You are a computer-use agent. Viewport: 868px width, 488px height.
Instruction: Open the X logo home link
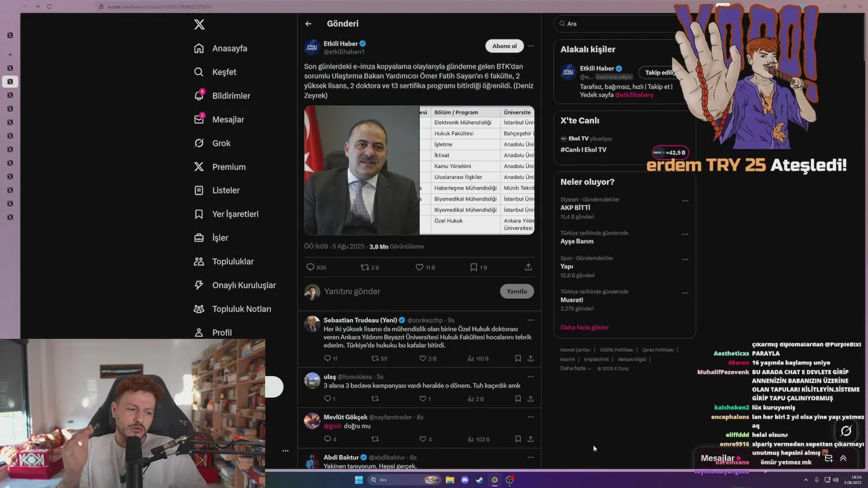[199, 24]
